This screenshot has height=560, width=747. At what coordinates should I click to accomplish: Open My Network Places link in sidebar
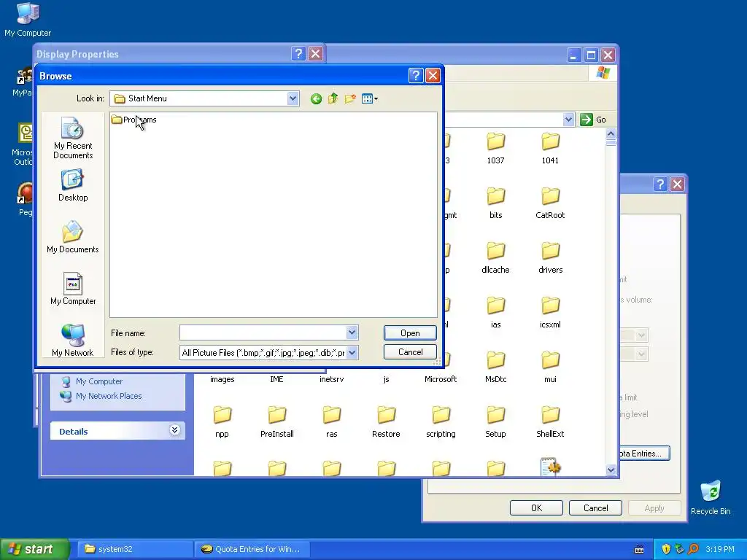tap(109, 396)
